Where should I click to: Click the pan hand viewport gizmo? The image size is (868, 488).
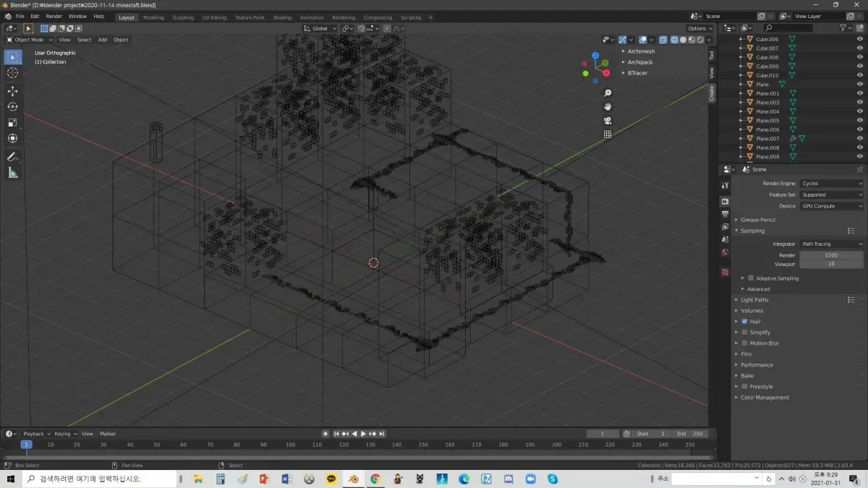[x=608, y=106]
